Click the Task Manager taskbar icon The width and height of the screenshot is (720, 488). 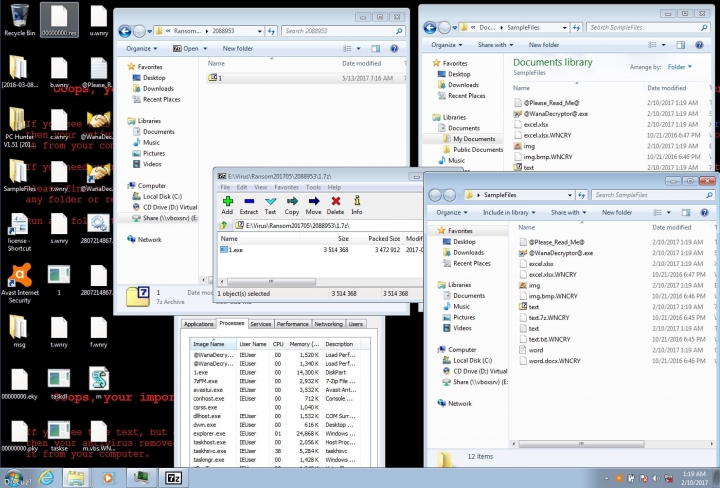tap(141, 478)
